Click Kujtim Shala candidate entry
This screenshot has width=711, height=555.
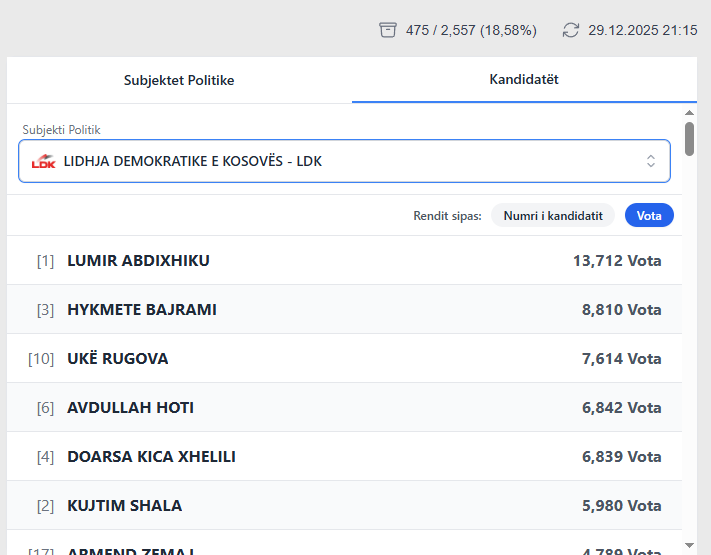345,506
